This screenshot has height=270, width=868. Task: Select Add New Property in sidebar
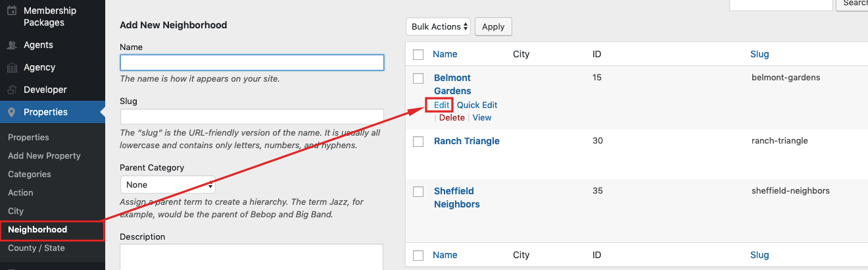pos(44,156)
